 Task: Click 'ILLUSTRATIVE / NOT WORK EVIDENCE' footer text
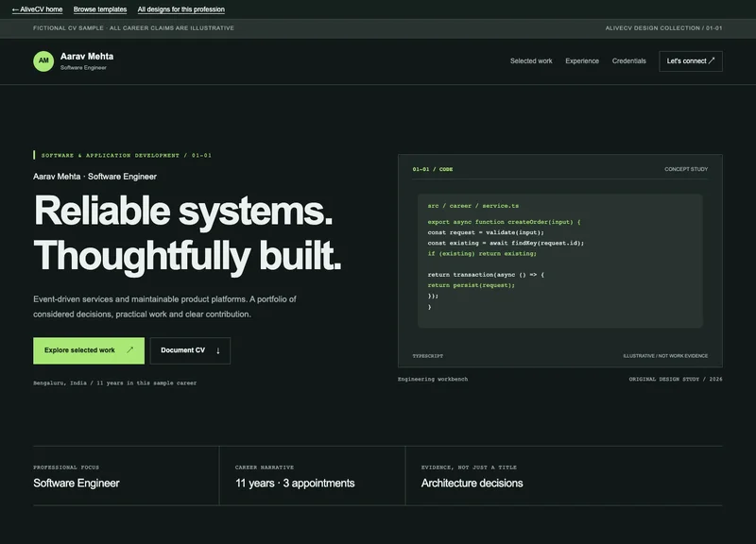[665, 356]
